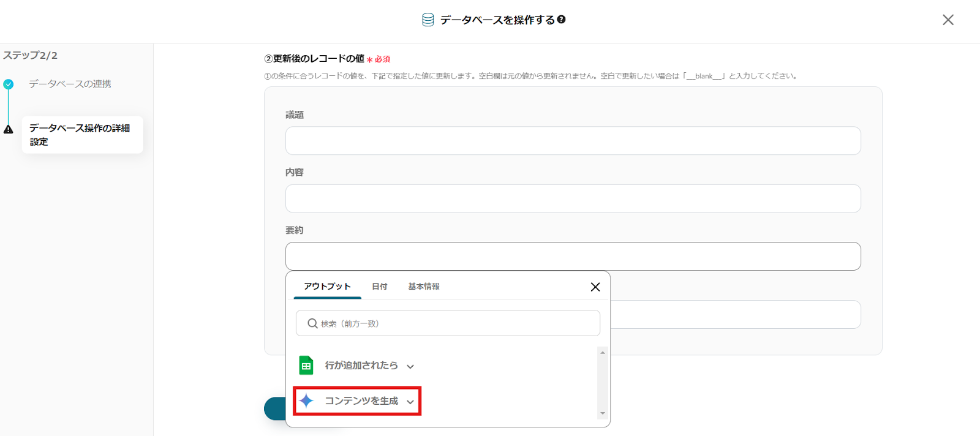Close the database operation dialog
980x436 pixels.
coord(948,20)
